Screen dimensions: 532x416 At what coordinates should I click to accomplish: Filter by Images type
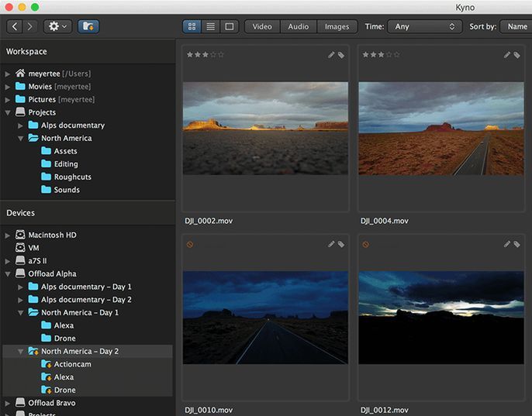tap(337, 26)
